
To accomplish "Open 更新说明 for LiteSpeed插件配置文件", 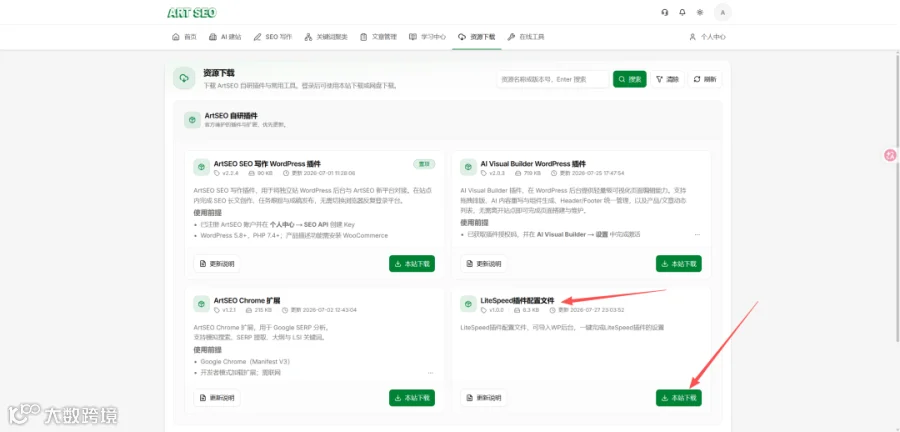I will click(484, 398).
